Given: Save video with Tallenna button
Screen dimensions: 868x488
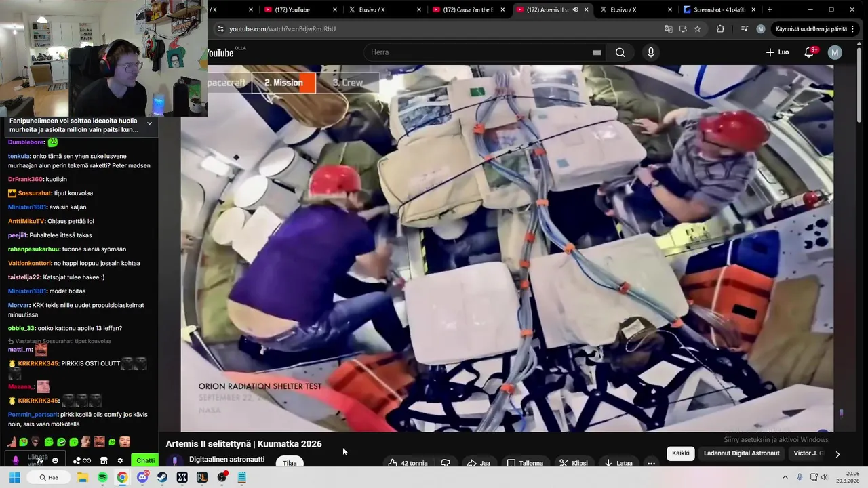Looking at the screenshot, I should point(525,463).
